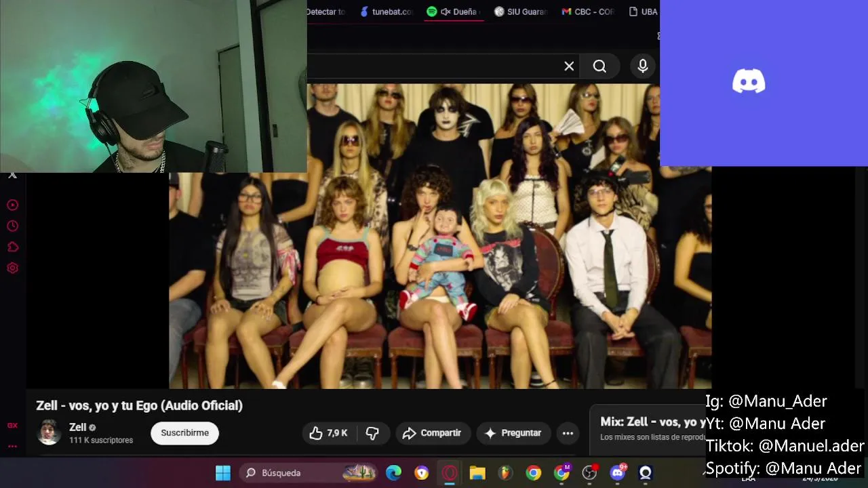This screenshot has height=488, width=868.
Task: Open FL Studio from the taskbar
Action: click(505, 472)
